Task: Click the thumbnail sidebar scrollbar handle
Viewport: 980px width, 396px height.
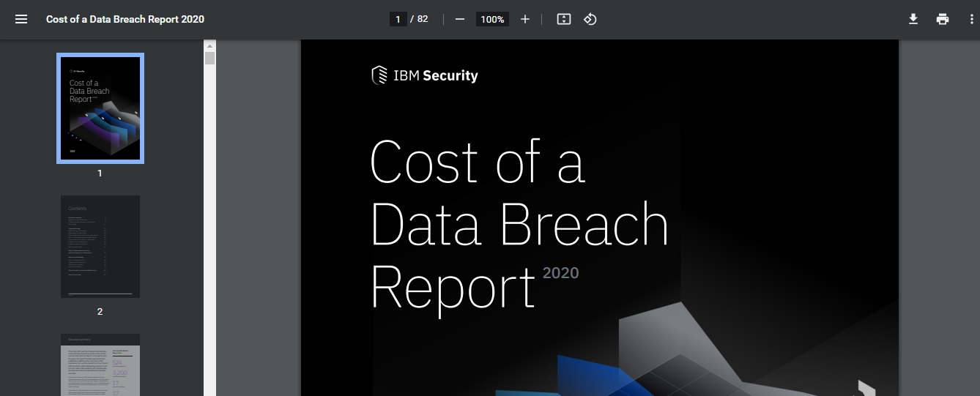Action: point(209,59)
